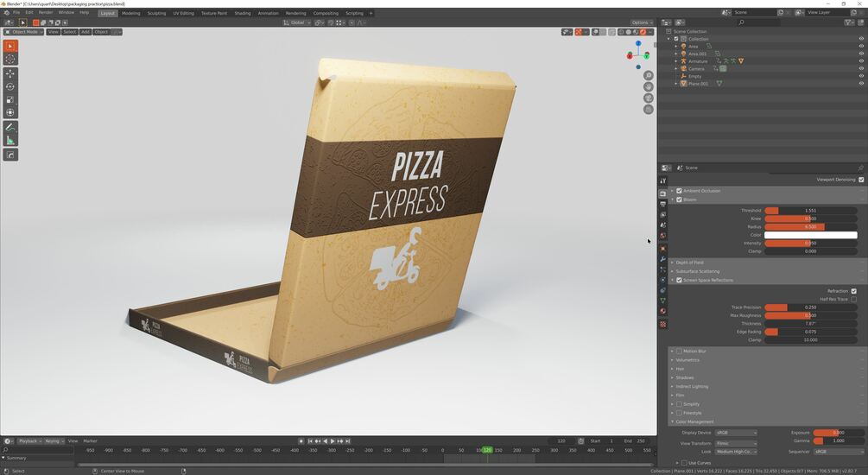Open Texture properties checker tab

tap(662, 325)
